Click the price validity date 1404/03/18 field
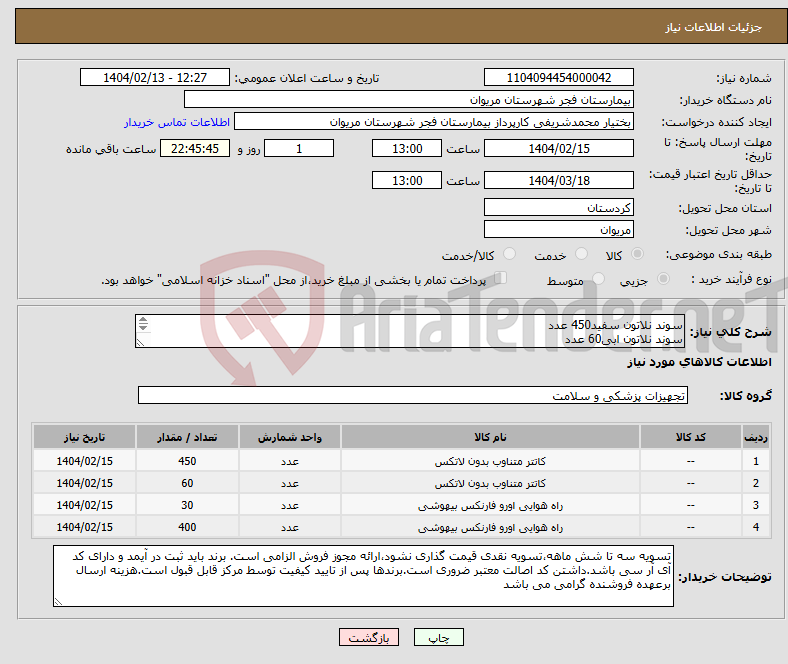Image resolution: width=788 pixels, height=664 pixels. click(559, 180)
